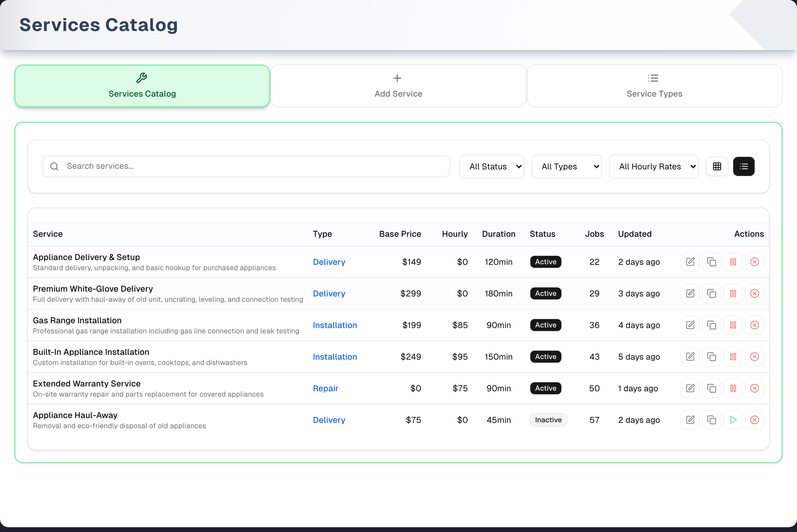Switch to list view

pyautogui.click(x=743, y=166)
